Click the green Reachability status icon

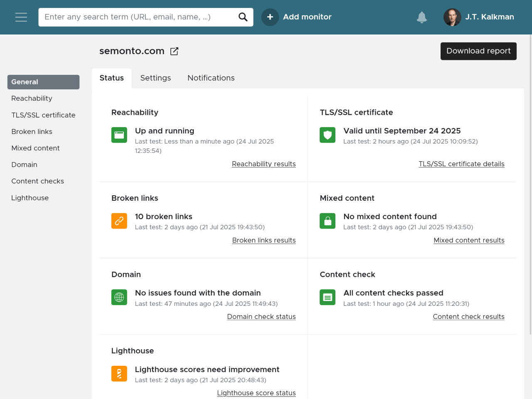tap(119, 135)
